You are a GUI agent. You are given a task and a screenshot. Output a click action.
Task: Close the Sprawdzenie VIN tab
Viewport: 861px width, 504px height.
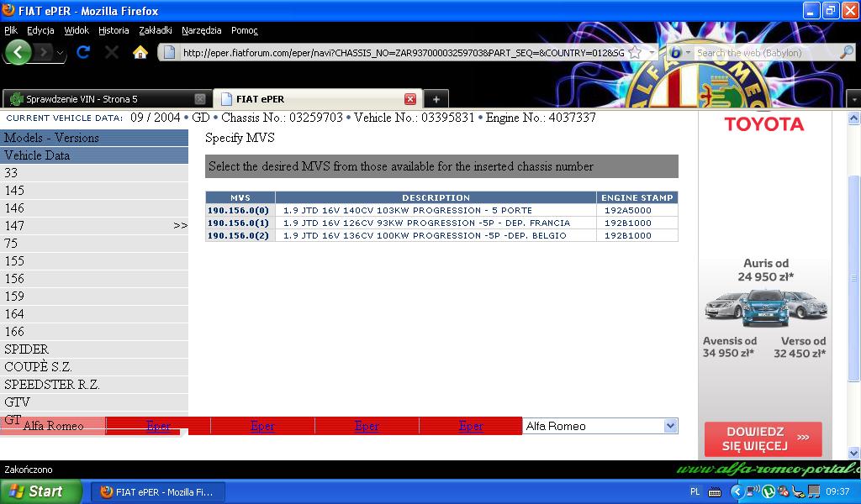point(200,99)
